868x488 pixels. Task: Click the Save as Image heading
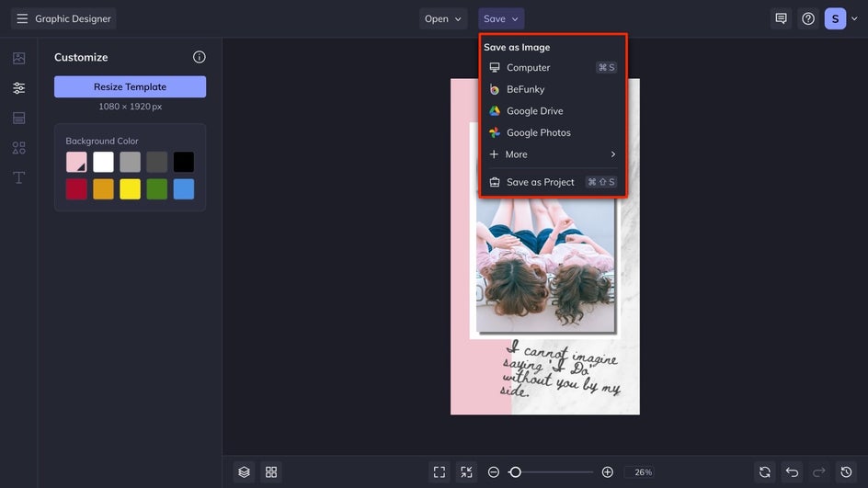(517, 48)
